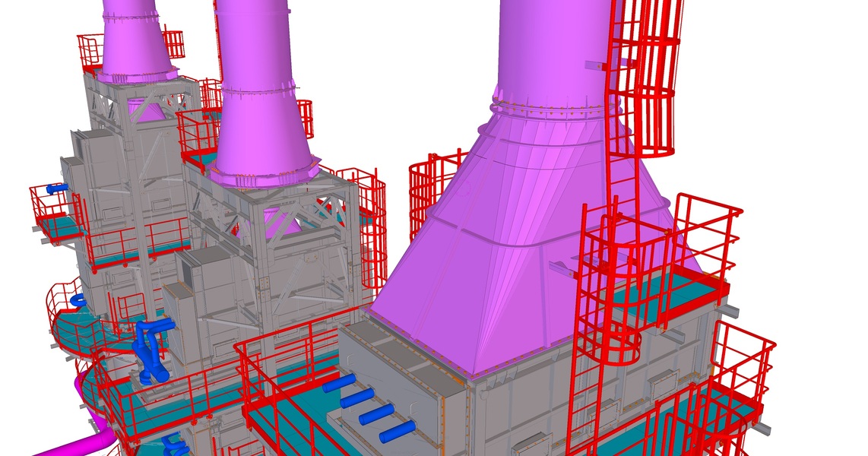Pick the small blue cylinder on upper-left platform
Screen dimensions: 868x456
56,188
